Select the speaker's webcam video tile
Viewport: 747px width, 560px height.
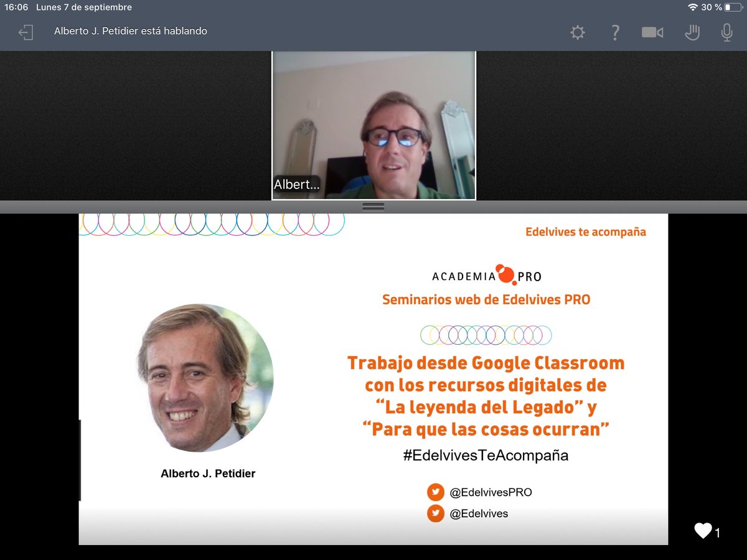tap(374, 125)
